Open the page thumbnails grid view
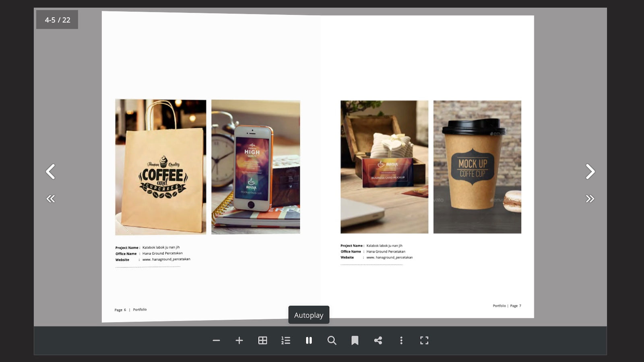The width and height of the screenshot is (644, 362). tap(262, 340)
